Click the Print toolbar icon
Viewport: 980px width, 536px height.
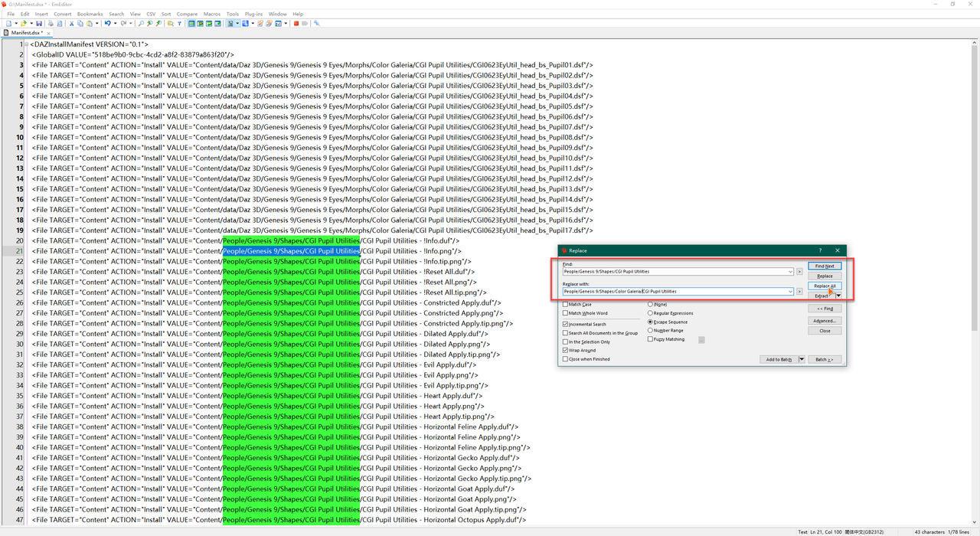(51, 24)
